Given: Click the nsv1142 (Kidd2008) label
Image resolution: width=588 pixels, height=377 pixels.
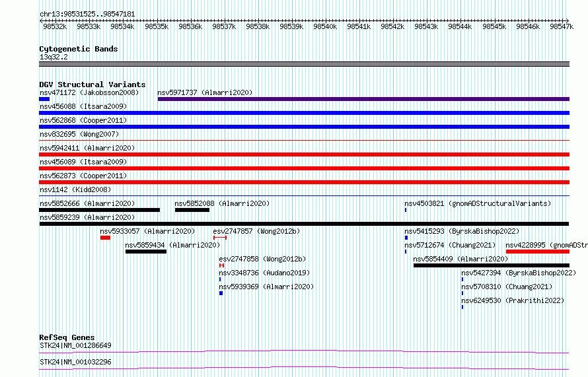Looking at the screenshot, I should click(x=75, y=189).
